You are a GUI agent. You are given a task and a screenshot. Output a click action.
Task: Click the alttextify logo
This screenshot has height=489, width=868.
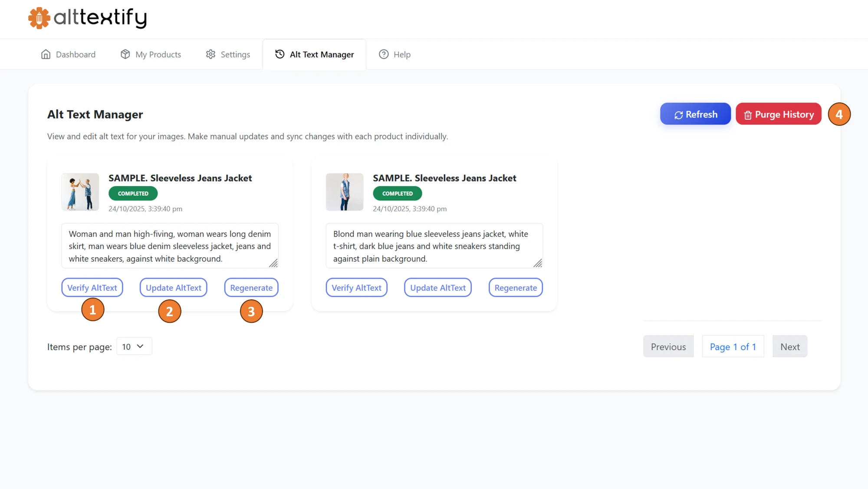tap(87, 18)
